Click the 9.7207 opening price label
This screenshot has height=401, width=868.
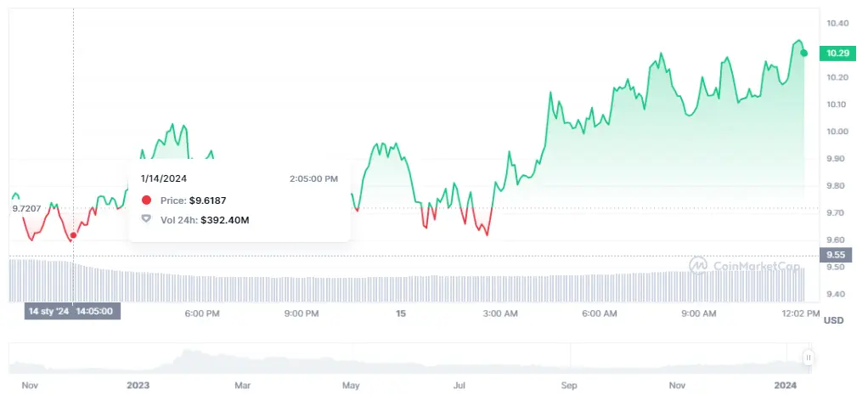(x=25, y=208)
